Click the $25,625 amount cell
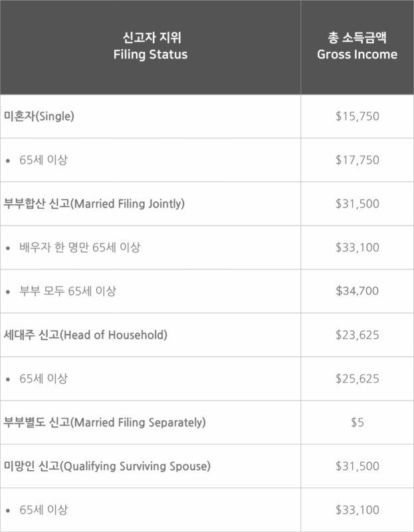 point(357,379)
